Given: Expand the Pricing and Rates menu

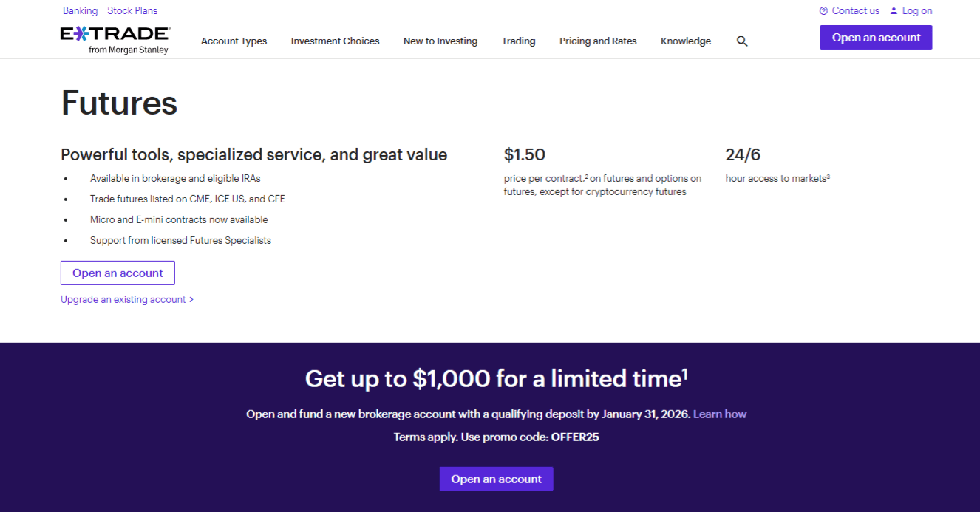Looking at the screenshot, I should pyautogui.click(x=598, y=41).
